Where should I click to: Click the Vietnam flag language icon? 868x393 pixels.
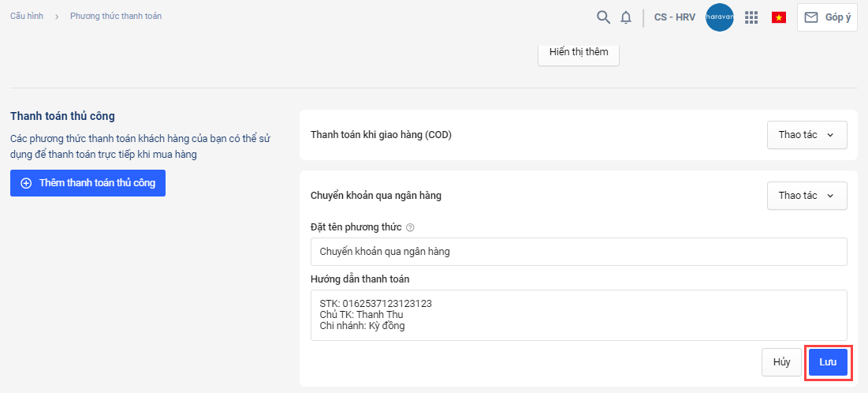click(x=779, y=17)
